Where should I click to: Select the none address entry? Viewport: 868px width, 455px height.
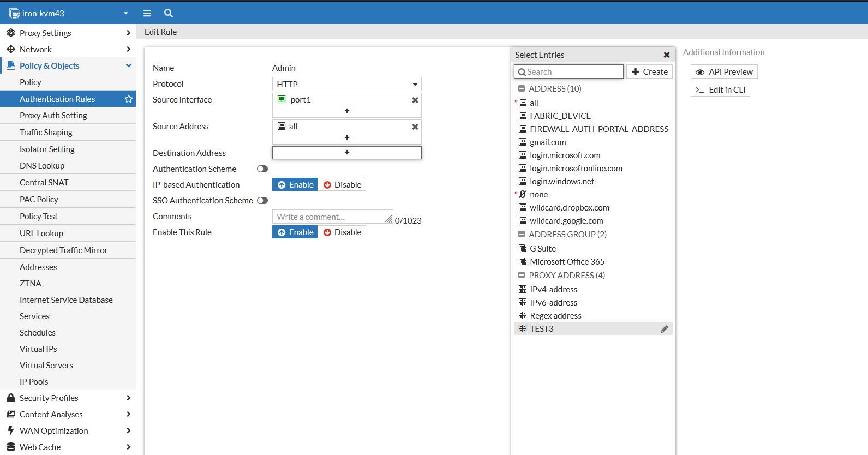593,195
